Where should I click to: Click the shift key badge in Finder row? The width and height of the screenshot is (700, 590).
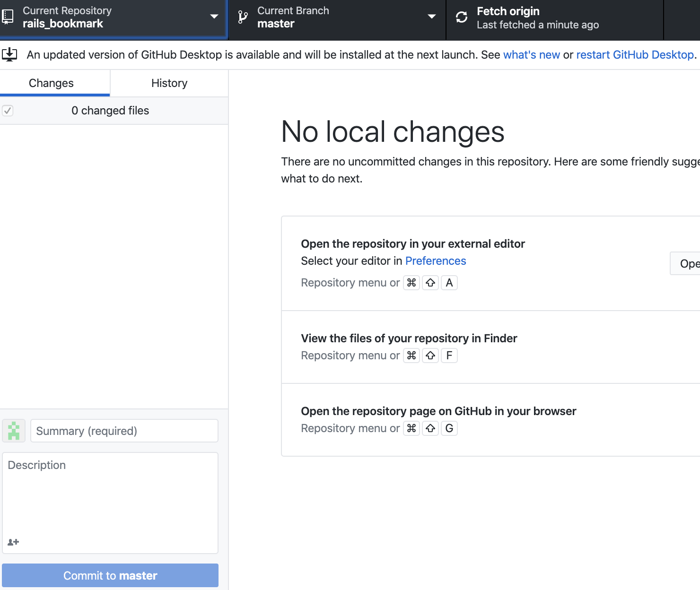(430, 356)
